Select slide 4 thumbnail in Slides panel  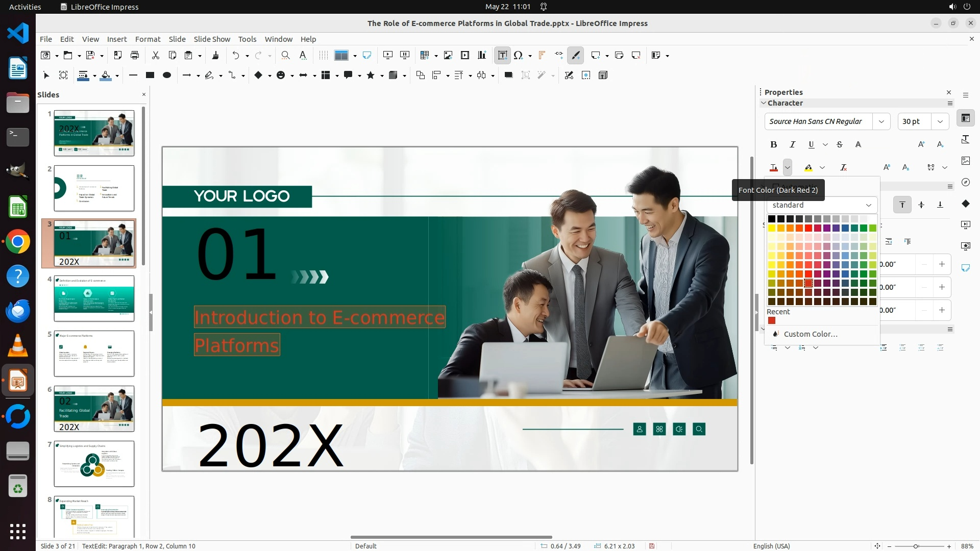point(94,298)
